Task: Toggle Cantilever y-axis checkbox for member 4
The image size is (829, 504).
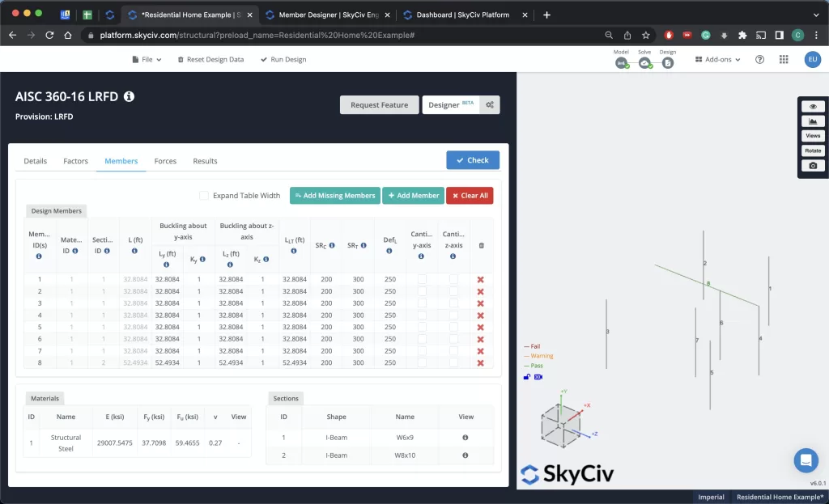Action: coord(422,315)
